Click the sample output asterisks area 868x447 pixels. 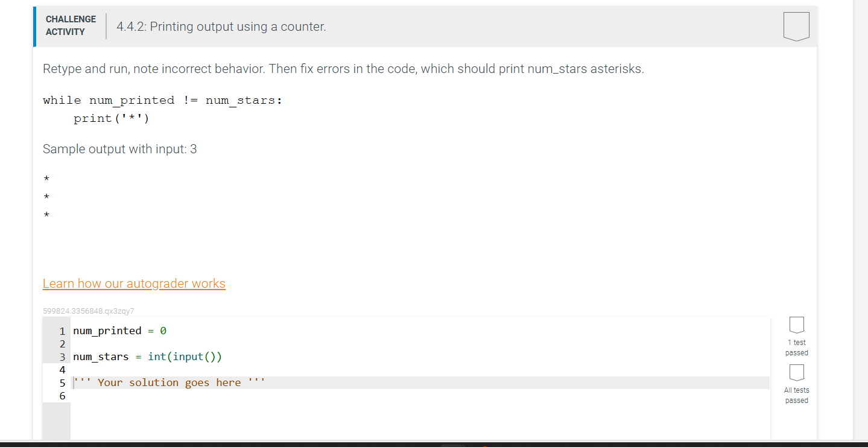click(x=46, y=197)
